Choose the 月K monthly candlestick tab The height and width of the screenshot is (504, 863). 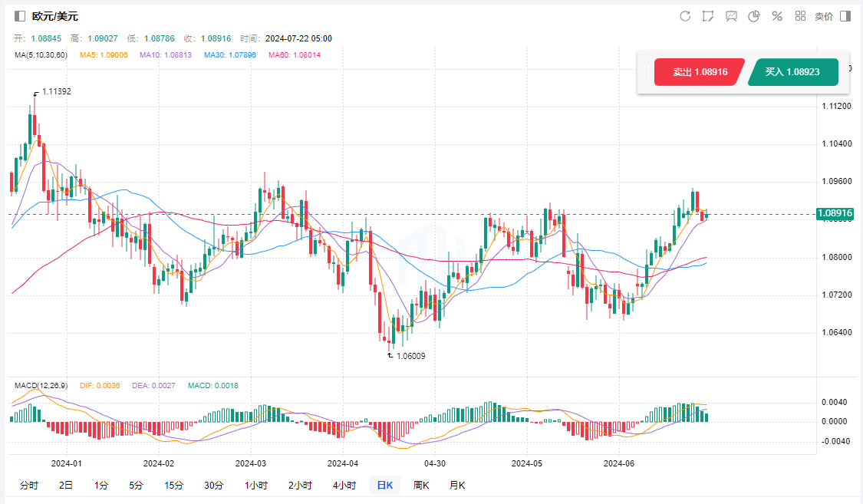pos(457,485)
